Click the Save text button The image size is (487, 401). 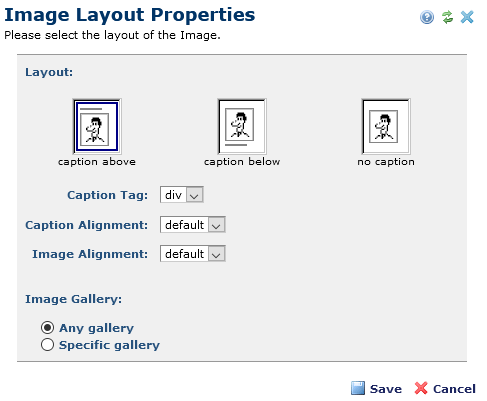[386, 389]
